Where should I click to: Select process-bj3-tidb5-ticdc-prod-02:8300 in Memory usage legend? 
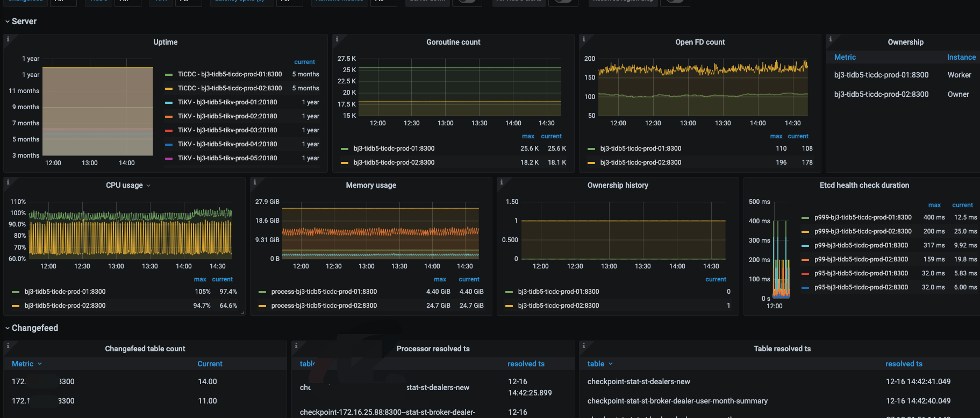coord(324,306)
